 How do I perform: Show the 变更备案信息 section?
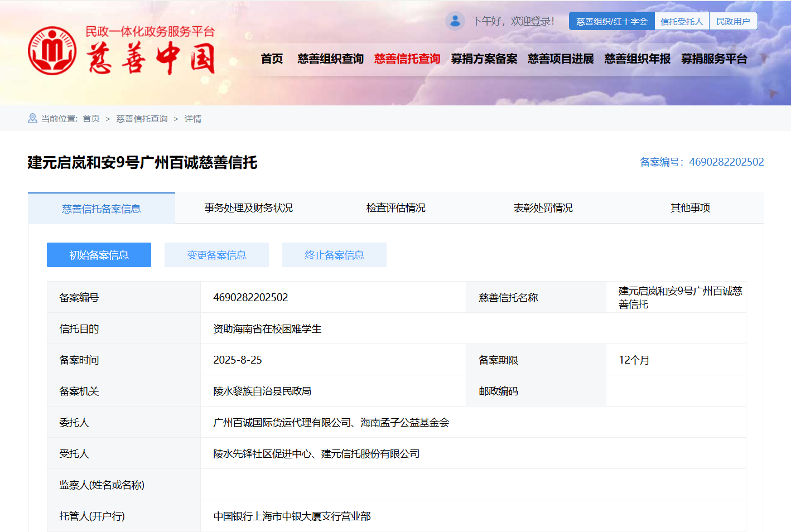point(216,255)
